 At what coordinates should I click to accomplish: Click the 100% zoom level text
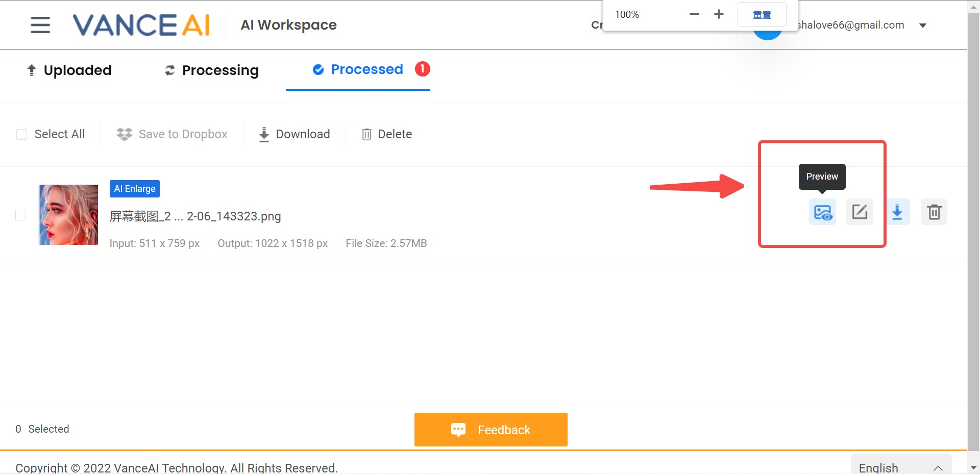click(x=627, y=14)
